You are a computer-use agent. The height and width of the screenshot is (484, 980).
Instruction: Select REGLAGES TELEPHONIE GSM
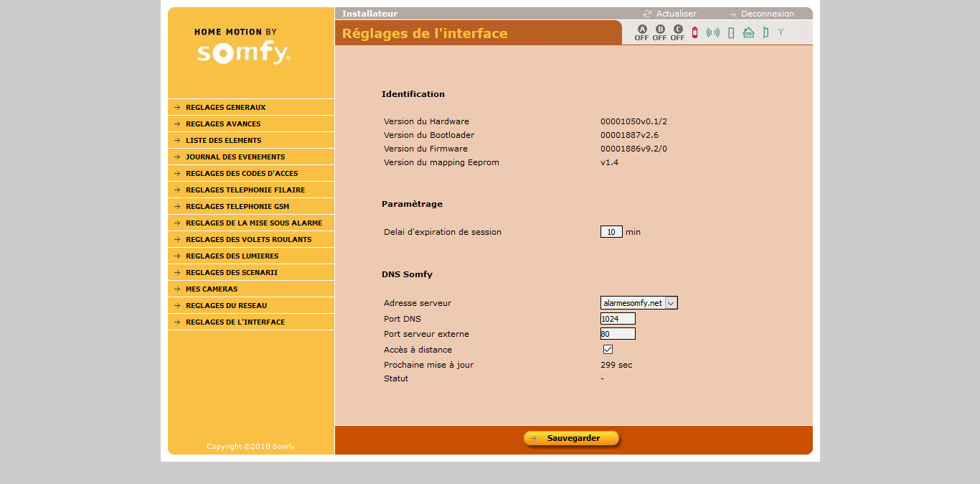(x=251, y=206)
